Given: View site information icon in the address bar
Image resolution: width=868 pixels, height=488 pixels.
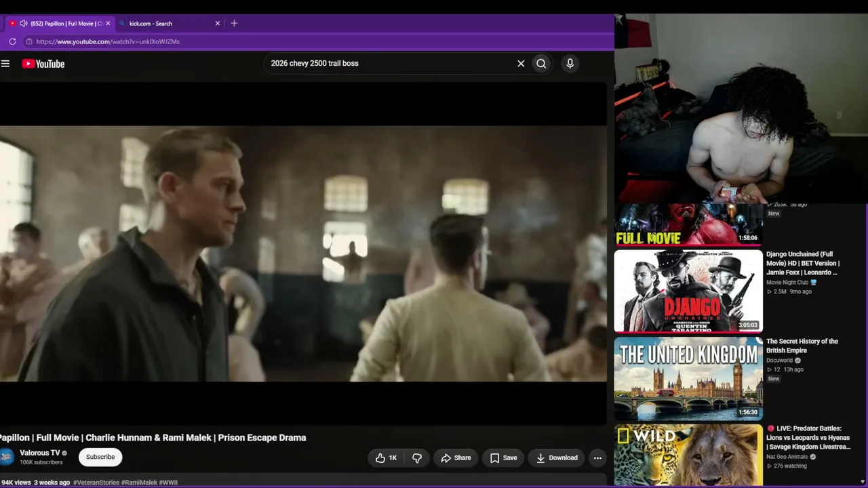Looking at the screenshot, I should (28, 41).
